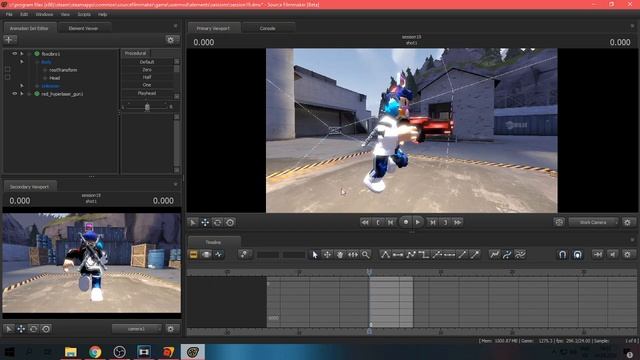Screen dimensions: 640x360
Task: Click the Play button
Action: tap(418, 222)
